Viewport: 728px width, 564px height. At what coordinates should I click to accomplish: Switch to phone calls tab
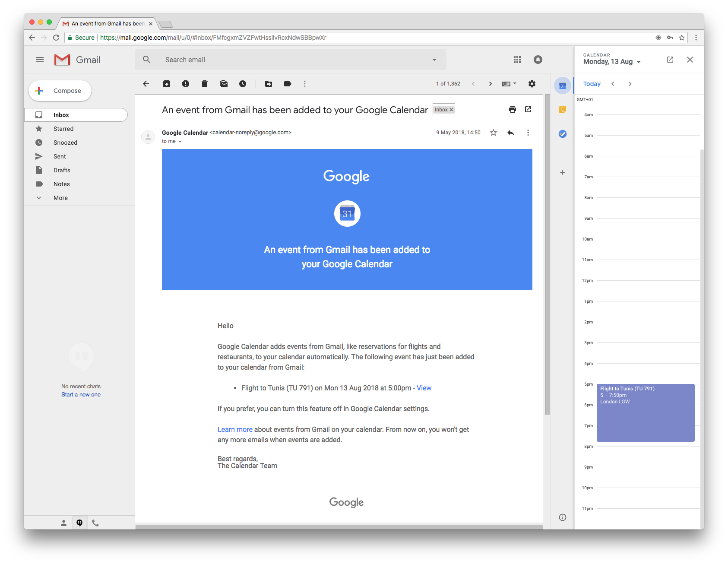click(x=95, y=523)
